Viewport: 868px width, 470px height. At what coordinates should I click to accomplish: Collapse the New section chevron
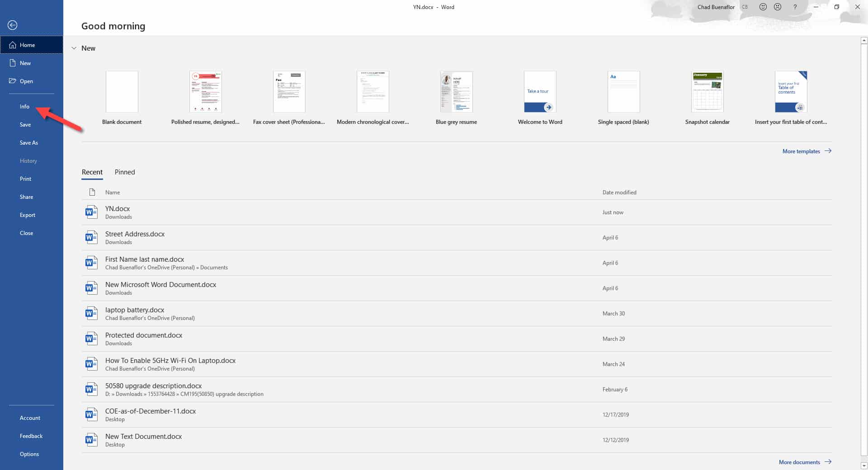tap(74, 48)
